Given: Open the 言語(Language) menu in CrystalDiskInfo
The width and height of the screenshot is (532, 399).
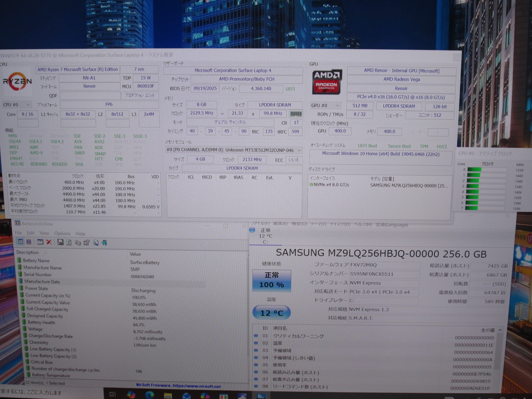Looking at the screenshot, I should pos(392,225).
